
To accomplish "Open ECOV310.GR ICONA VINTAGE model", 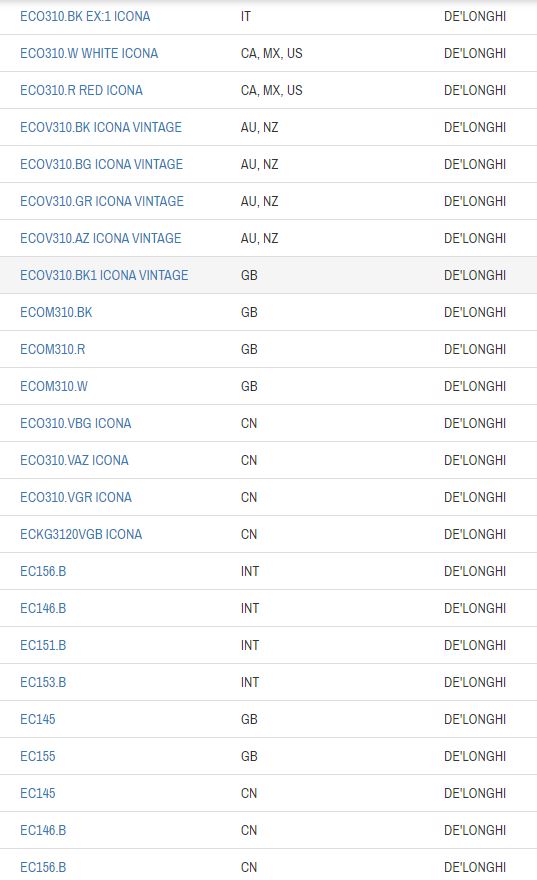I will tap(102, 201).
